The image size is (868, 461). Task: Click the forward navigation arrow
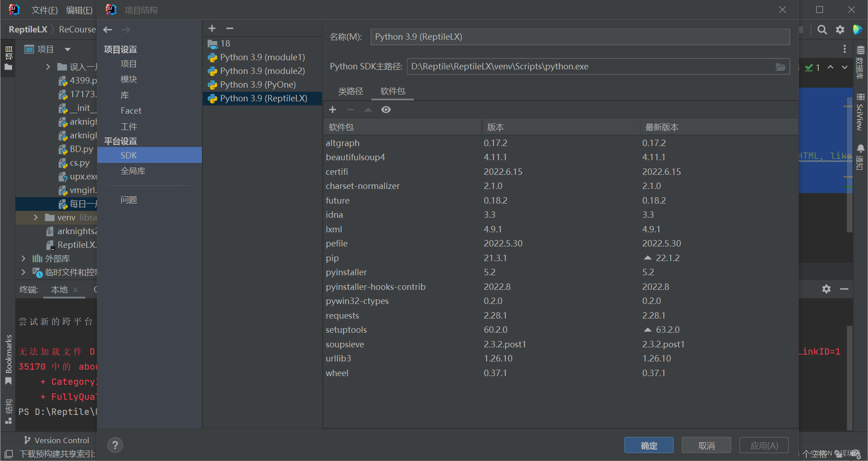(126, 30)
